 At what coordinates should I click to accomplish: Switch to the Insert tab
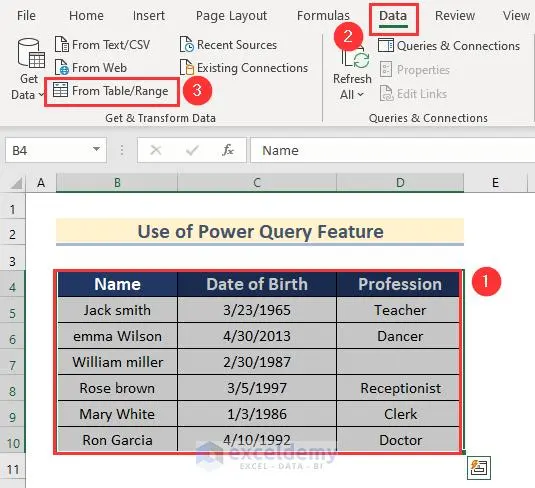(149, 15)
